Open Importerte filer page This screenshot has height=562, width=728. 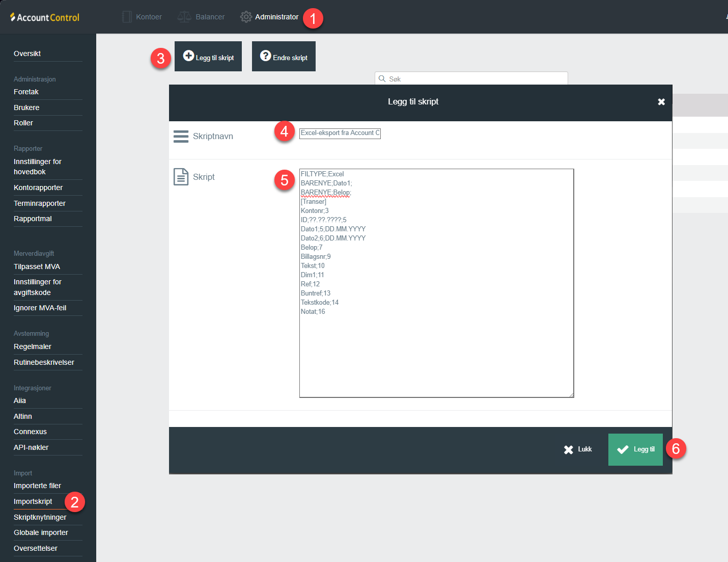(x=37, y=486)
